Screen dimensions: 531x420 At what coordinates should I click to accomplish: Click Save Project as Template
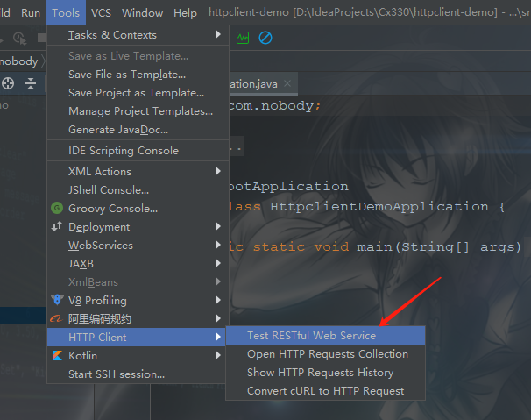(138, 93)
